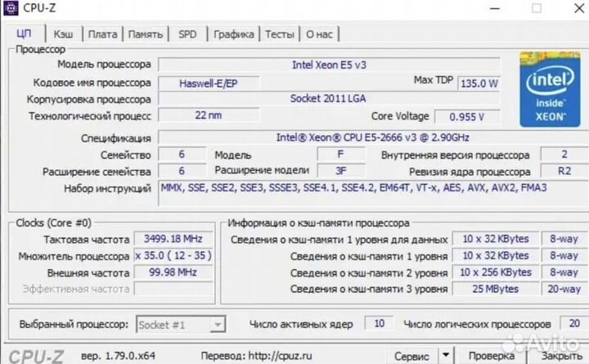589x364 pixels.
Task: Click the R2 core revision value
Action: 564,171
